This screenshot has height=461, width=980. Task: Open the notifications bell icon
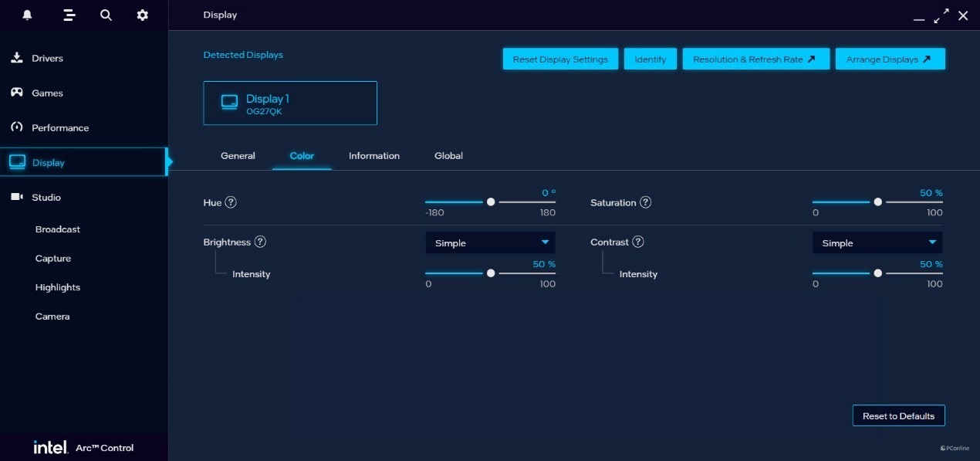[27, 15]
